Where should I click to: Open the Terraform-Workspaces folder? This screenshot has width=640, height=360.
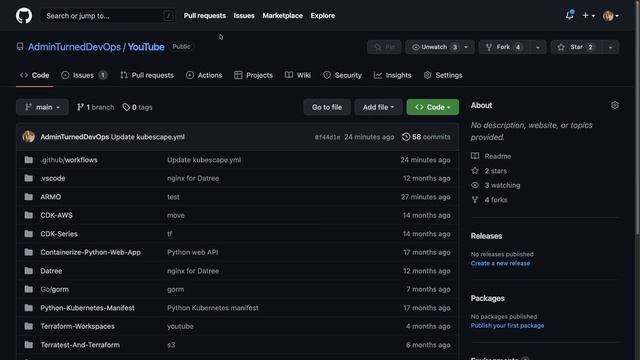(78, 326)
